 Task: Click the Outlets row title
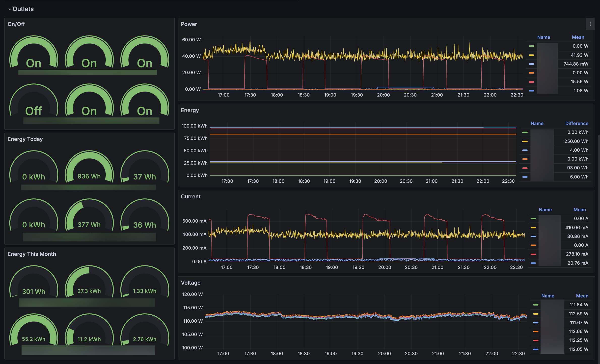23,9
